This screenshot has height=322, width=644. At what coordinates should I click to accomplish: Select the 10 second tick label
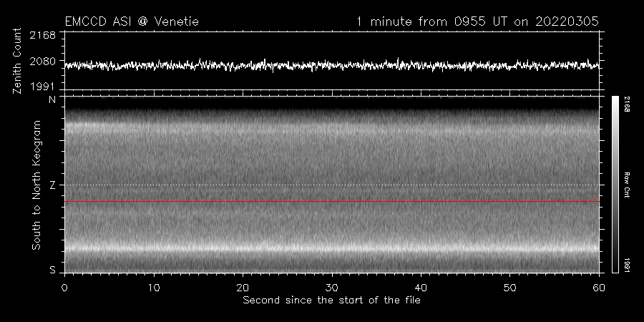click(x=153, y=287)
